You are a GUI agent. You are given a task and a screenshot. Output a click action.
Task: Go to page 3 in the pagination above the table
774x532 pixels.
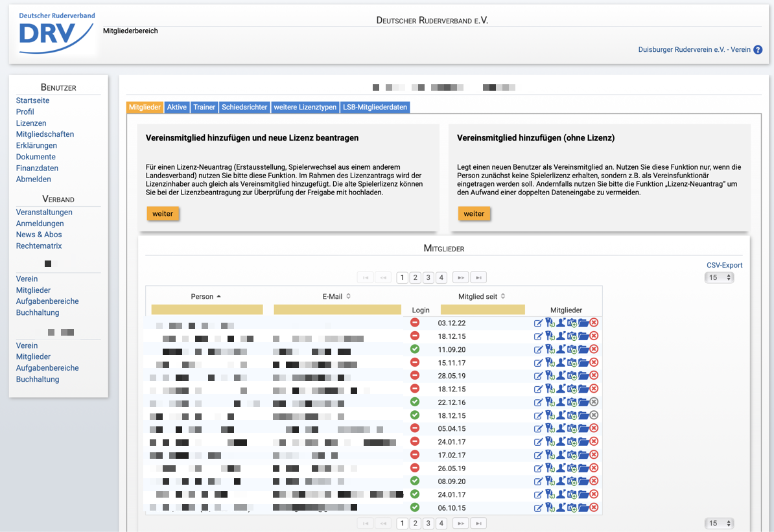click(x=428, y=277)
